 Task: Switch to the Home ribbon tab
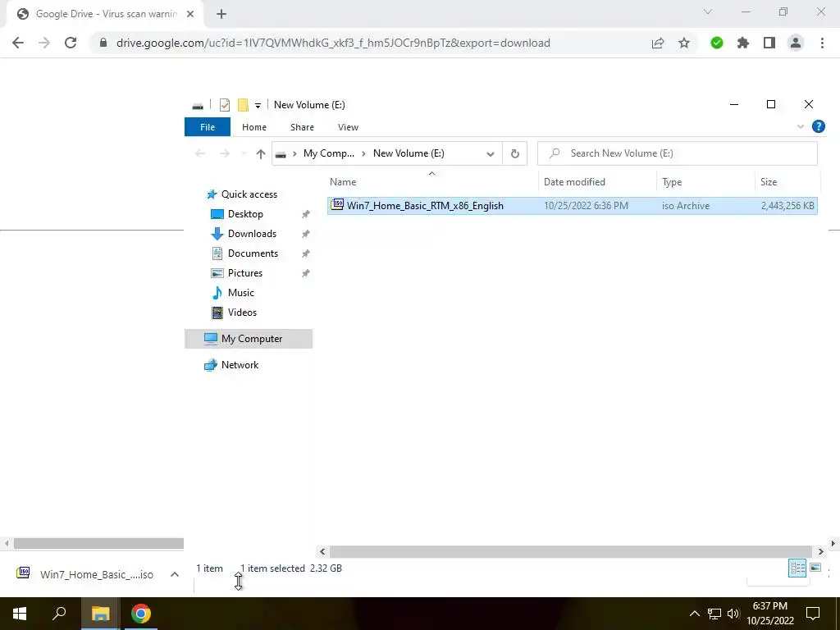coord(254,127)
